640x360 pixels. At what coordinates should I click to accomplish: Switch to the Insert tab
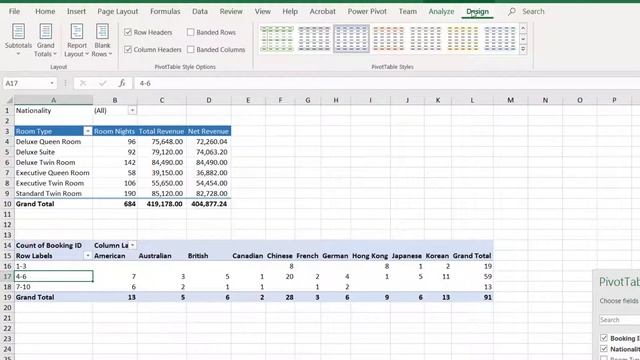tap(76, 11)
